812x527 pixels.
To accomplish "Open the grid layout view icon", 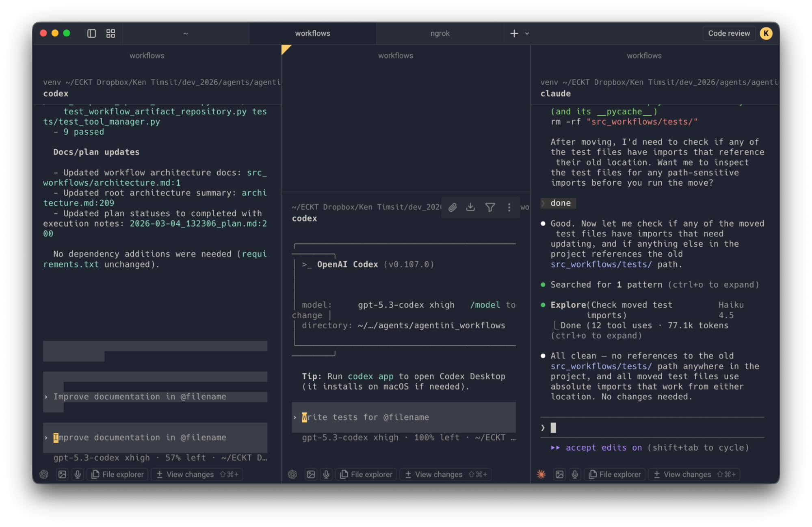I will pos(110,33).
